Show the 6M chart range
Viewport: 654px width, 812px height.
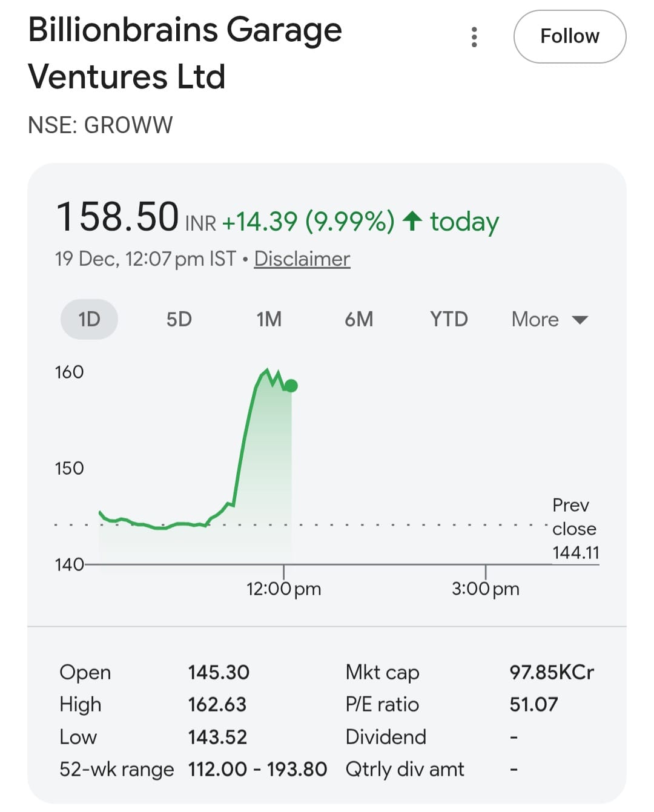click(358, 319)
